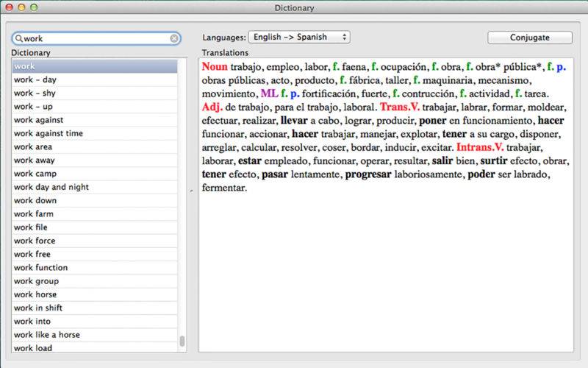The image size is (588, 368).
Task: Open the English -> Spanish languages dropdown
Action: click(x=299, y=38)
